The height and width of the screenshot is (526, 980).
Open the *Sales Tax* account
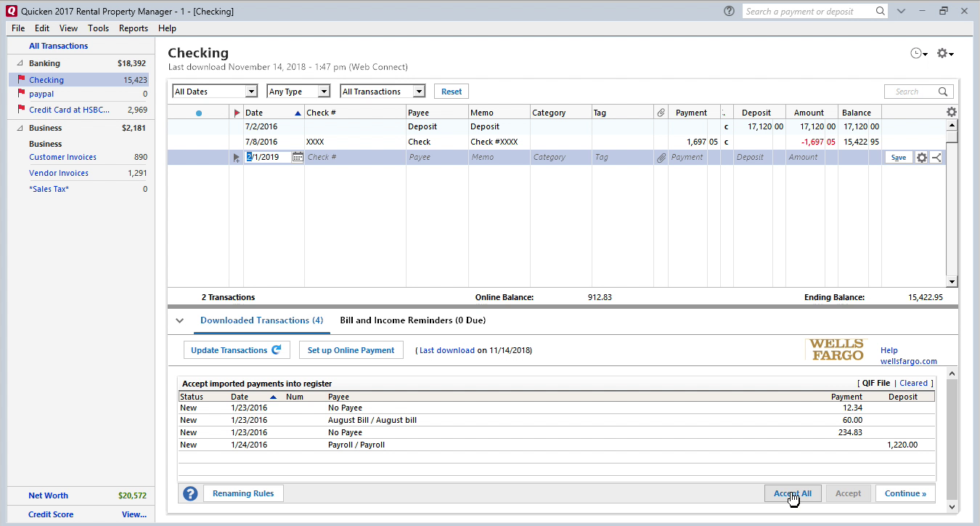point(49,189)
